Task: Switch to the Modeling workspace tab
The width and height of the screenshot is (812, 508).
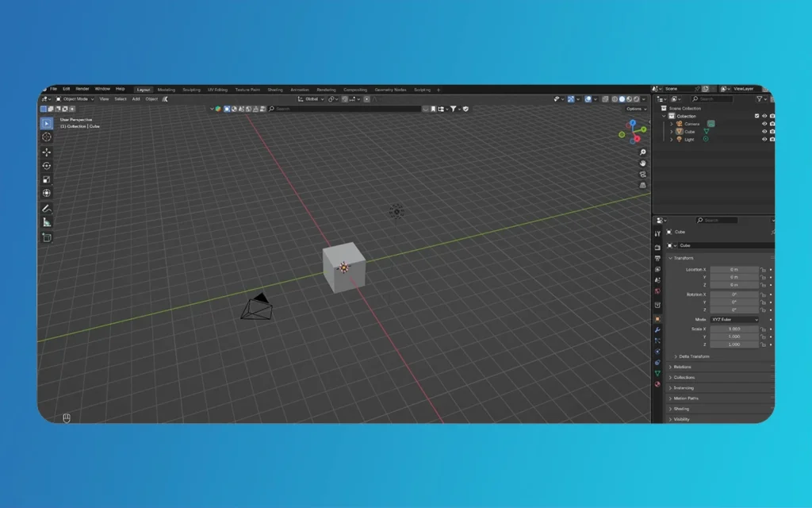Action: click(x=167, y=90)
